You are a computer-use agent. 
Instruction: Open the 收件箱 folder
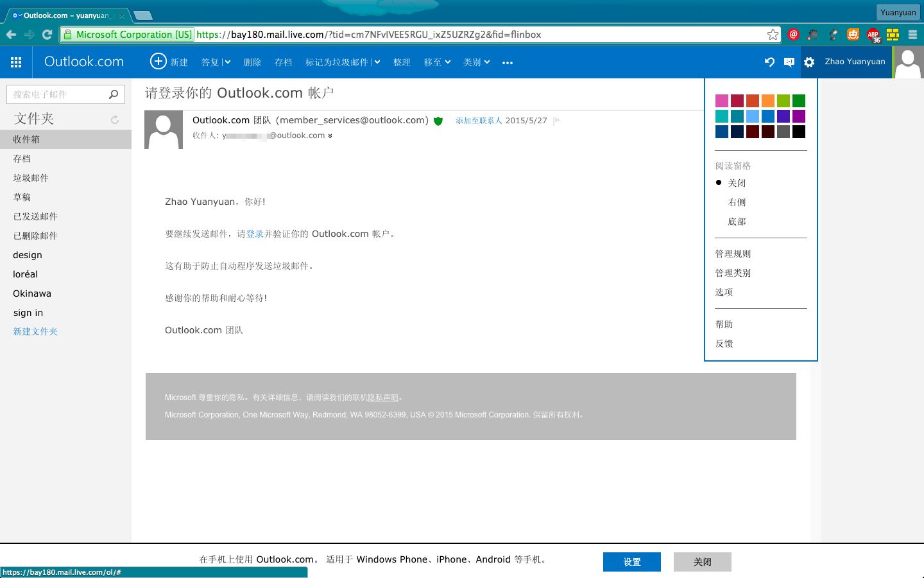65,139
